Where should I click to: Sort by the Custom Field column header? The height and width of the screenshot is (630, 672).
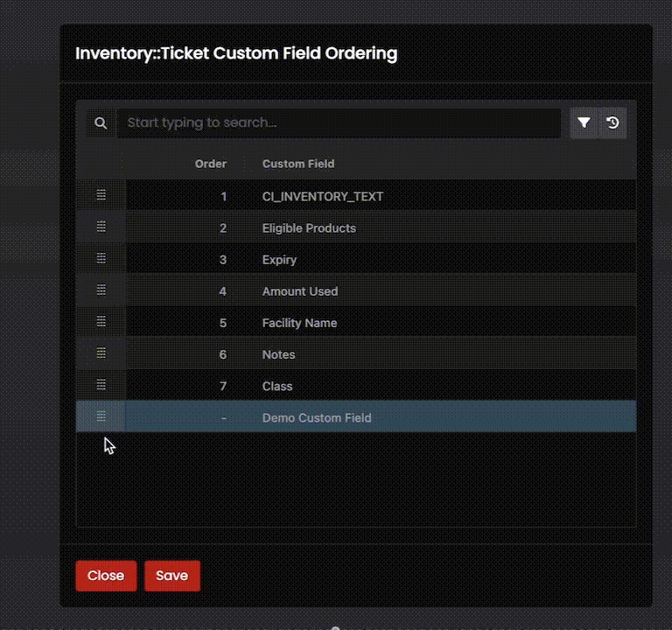(x=298, y=164)
